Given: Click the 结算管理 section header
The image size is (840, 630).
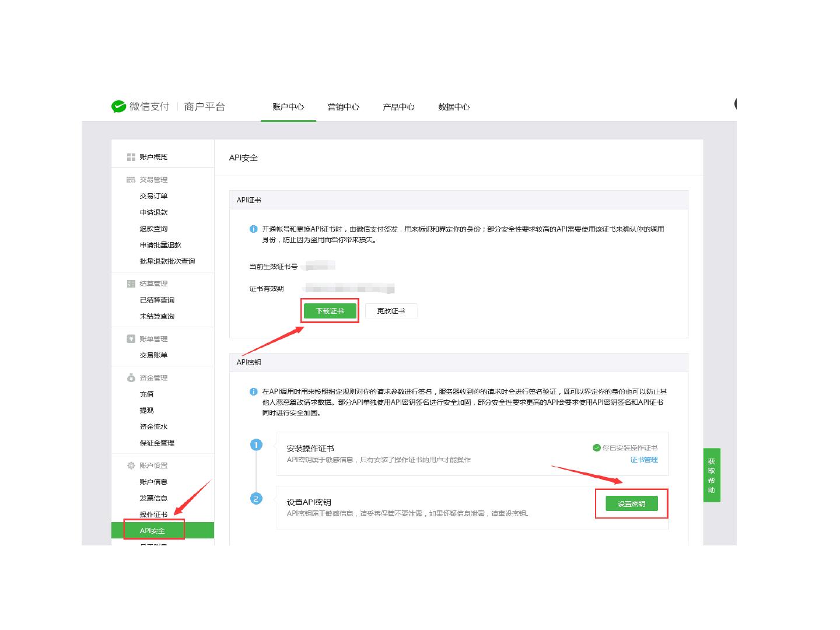Looking at the screenshot, I should [153, 283].
